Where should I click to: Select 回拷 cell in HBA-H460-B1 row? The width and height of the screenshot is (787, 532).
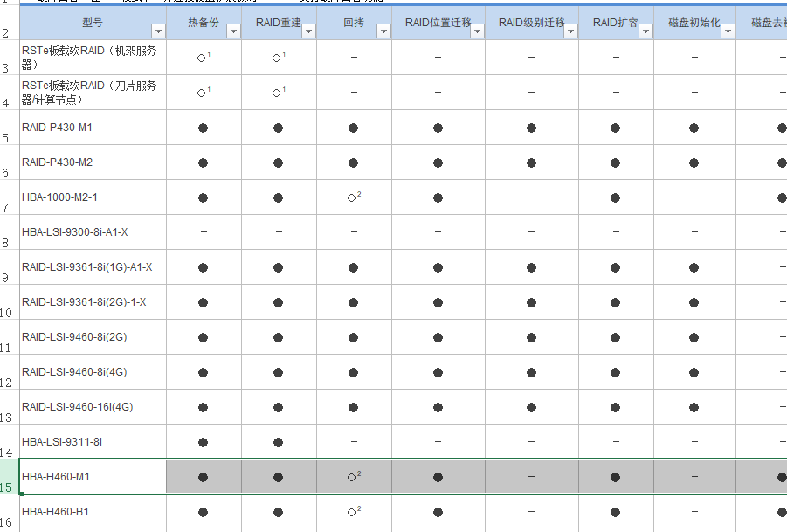(355, 512)
